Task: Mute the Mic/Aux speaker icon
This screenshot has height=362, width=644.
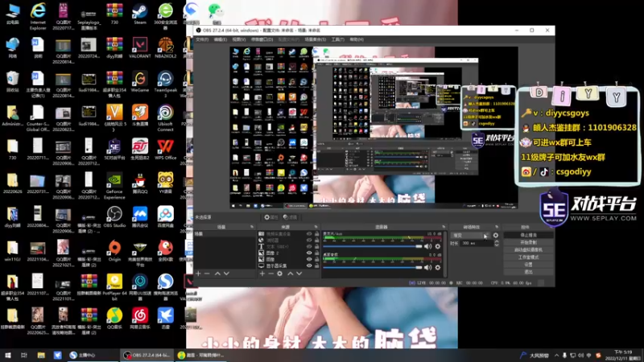Action: (x=428, y=246)
